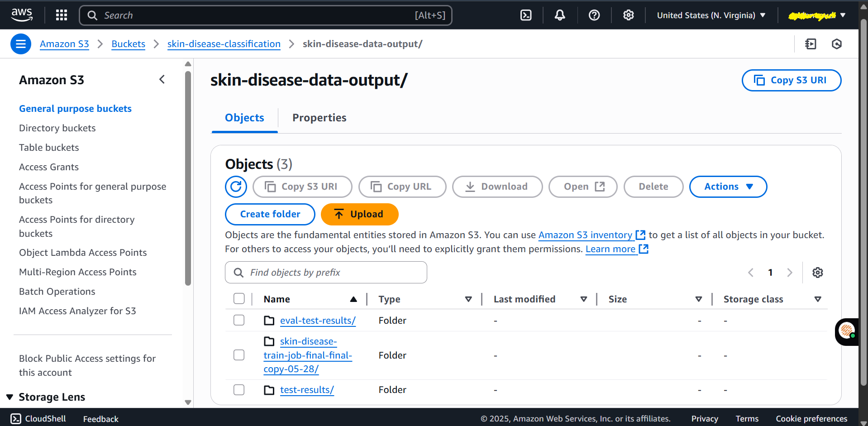Check the eval-test-results/ row checkbox
Screen dimensions: 868x426
click(239, 320)
